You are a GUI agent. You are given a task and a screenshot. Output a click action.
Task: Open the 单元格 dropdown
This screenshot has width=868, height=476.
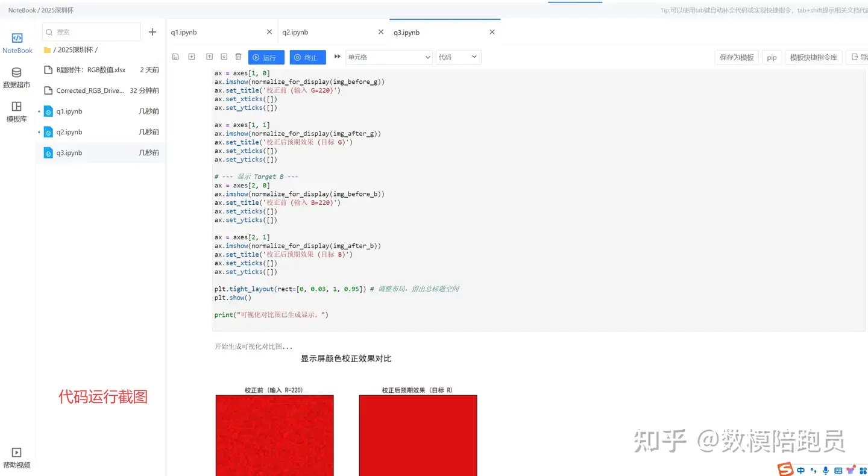[x=389, y=57]
